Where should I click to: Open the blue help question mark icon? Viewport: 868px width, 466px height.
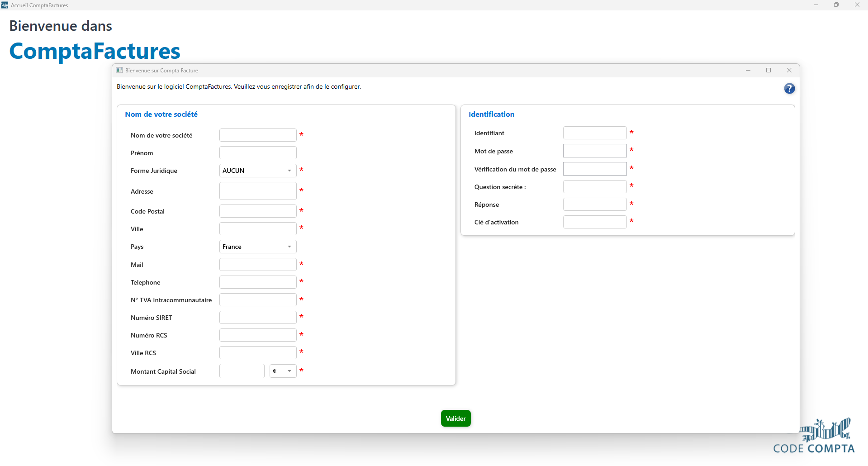(x=789, y=89)
